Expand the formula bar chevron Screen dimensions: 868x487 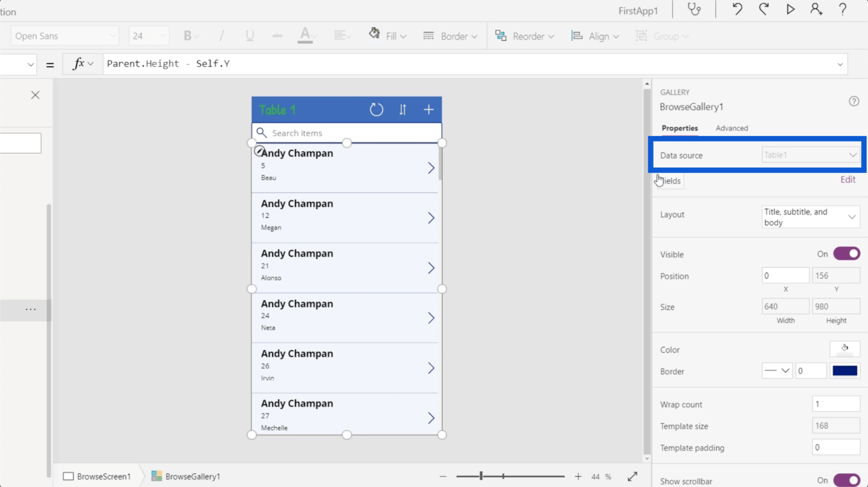[x=840, y=64]
